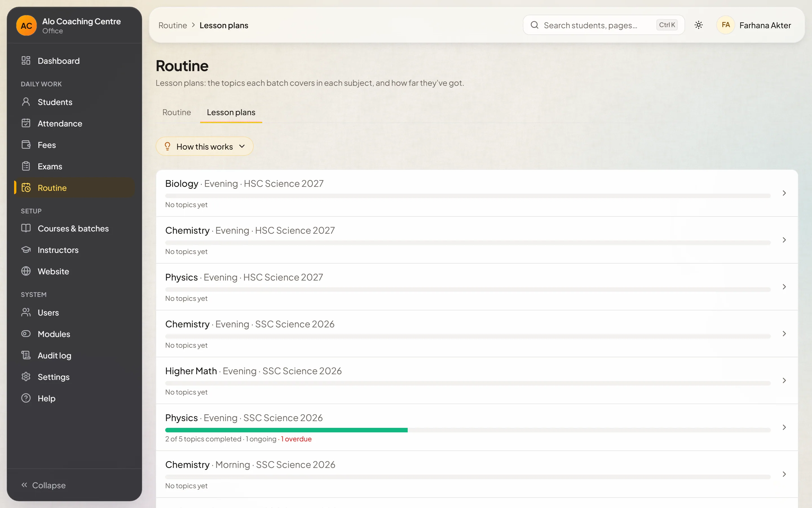Open Chemistry Evening HSC Science 2027 chevron
Screen dimensions: 812x508
click(x=784, y=240)
